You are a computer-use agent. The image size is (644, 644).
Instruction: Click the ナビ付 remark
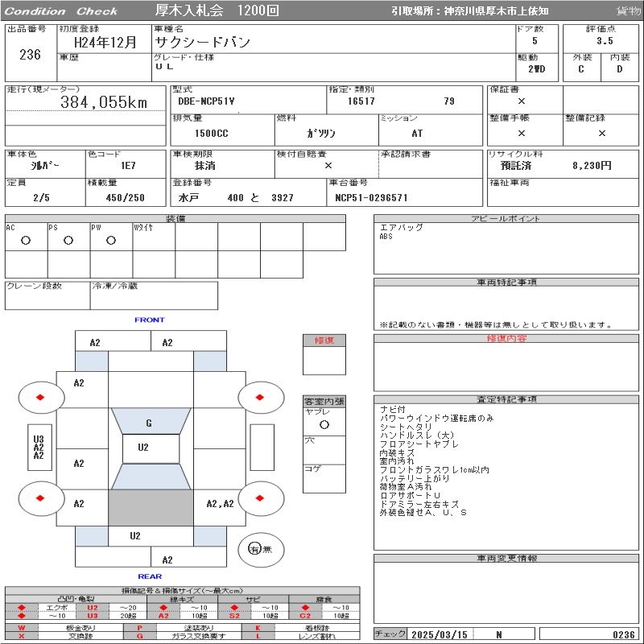(x=393, y=409)
